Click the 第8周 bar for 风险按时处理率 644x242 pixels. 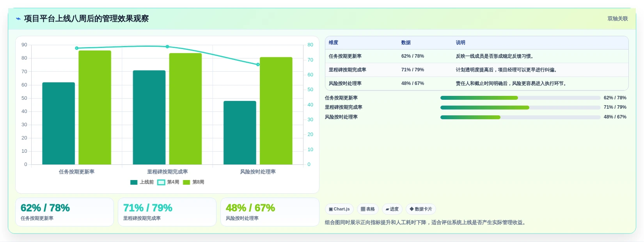tap(276, 111)
